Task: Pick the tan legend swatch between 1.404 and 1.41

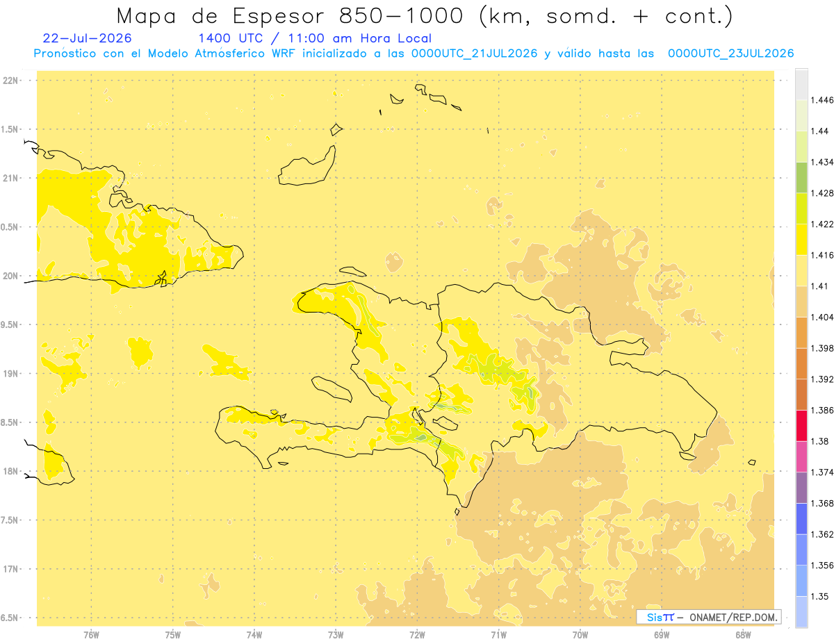Action: pyautogui.click(x=801, y=301)
